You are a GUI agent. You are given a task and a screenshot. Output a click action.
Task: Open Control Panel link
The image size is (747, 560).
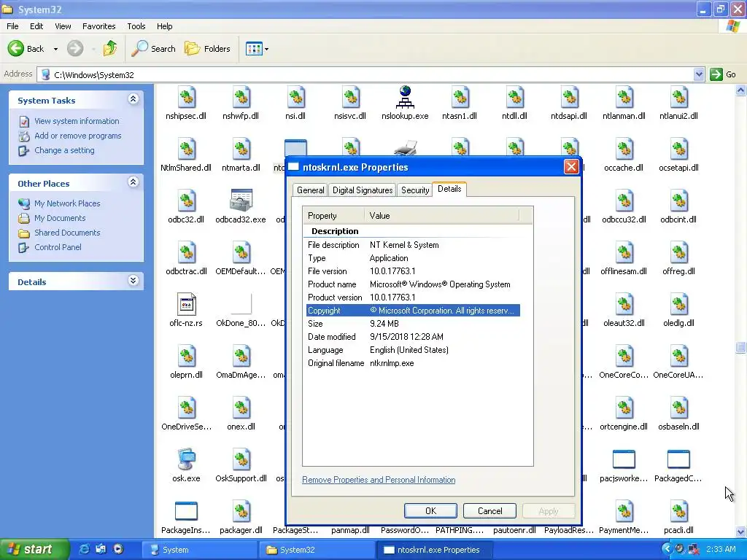[x=58, y=247]
